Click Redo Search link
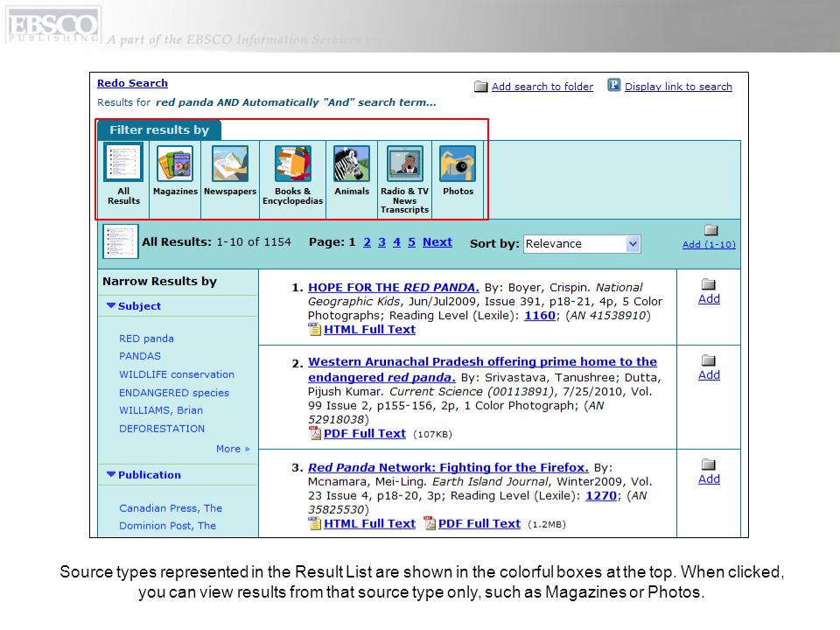The width and height of the screenshot is (840, 630). pos(132,83)
